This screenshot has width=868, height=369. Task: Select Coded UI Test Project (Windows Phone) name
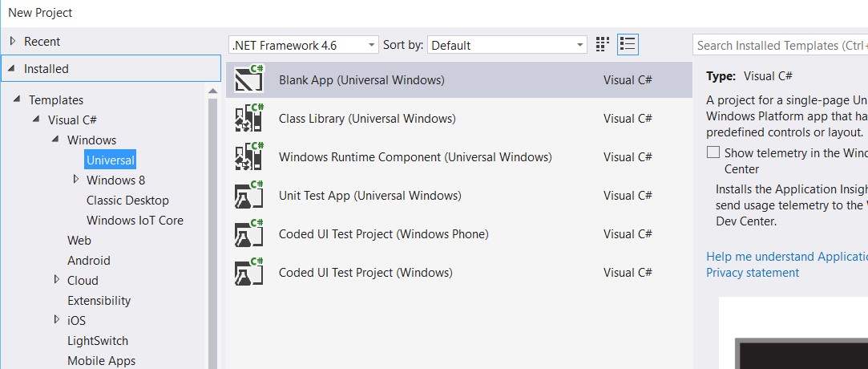(384, 233)
